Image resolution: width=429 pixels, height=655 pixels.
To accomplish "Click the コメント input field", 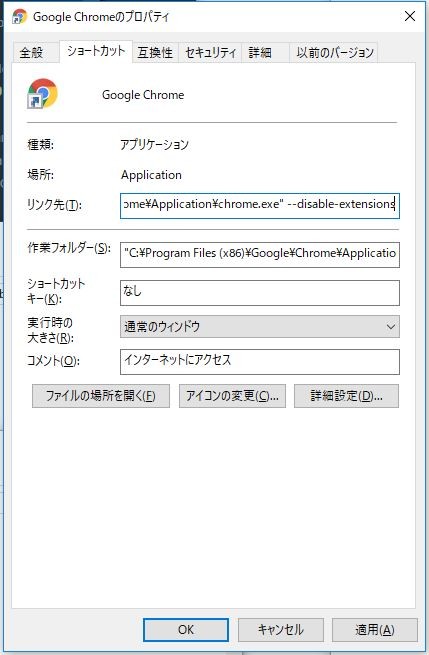I will (260, 362).
